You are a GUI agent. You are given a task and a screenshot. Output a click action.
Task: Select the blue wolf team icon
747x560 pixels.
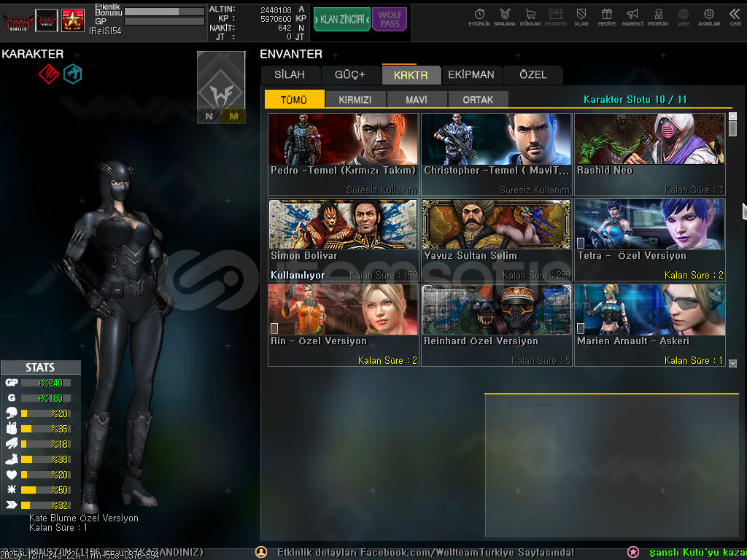pos(72,74)
